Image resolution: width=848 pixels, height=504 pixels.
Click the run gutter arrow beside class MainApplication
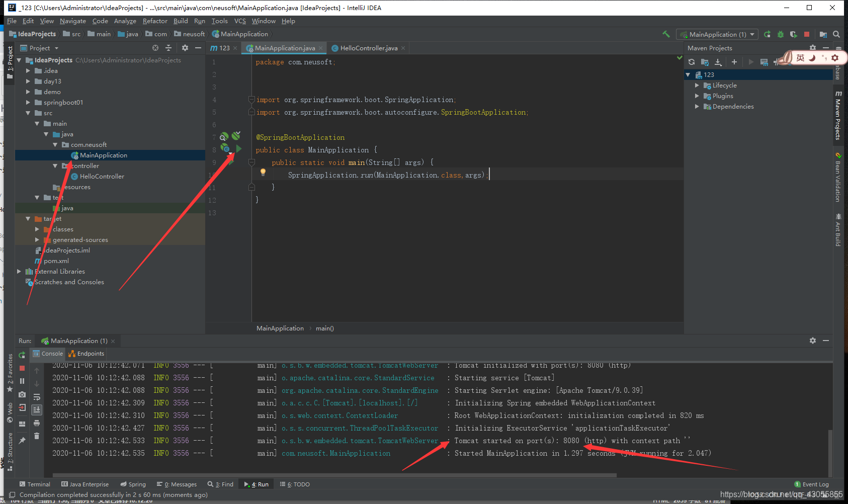[x=239, y=148]
